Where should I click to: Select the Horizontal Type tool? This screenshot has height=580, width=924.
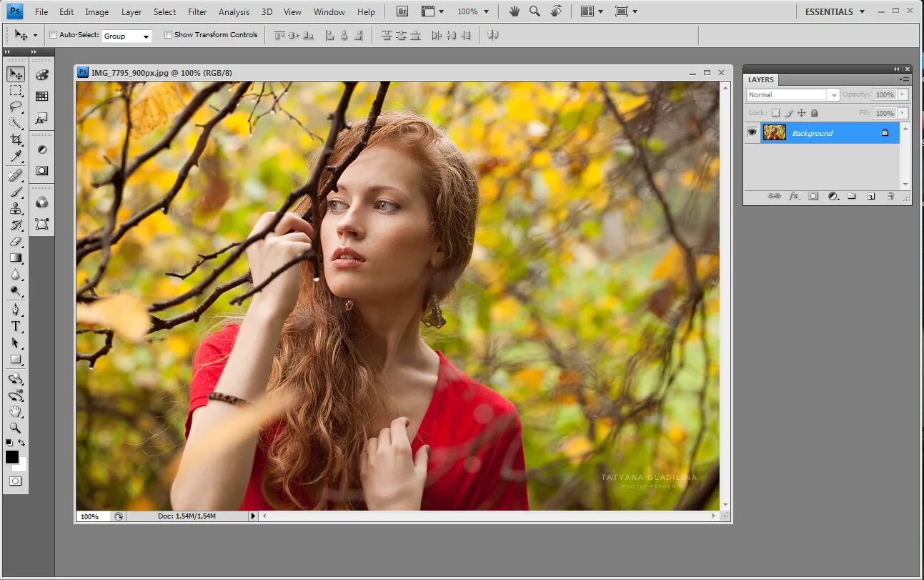tap(16, 326)
